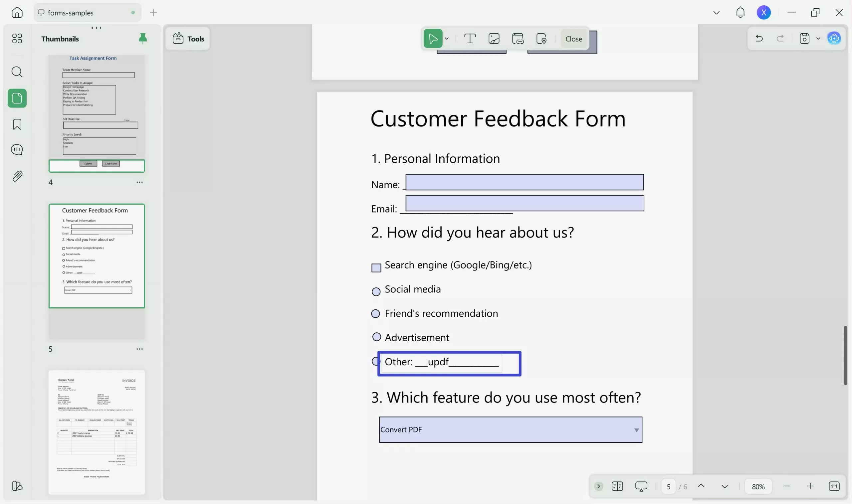Check the Search engine (Google/Bing/etc.) checkbox
Screen dimensions: 852x504
tap(376, 267)
